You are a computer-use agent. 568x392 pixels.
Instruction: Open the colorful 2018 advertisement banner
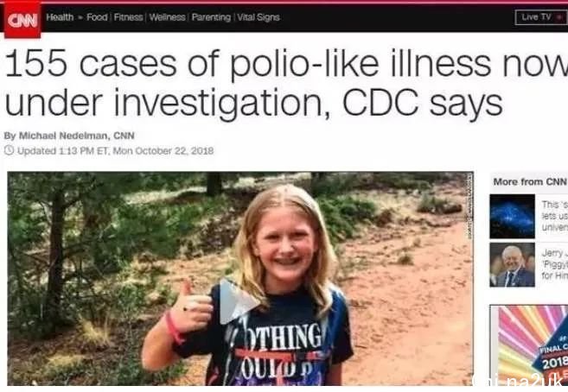coord(529,345)
